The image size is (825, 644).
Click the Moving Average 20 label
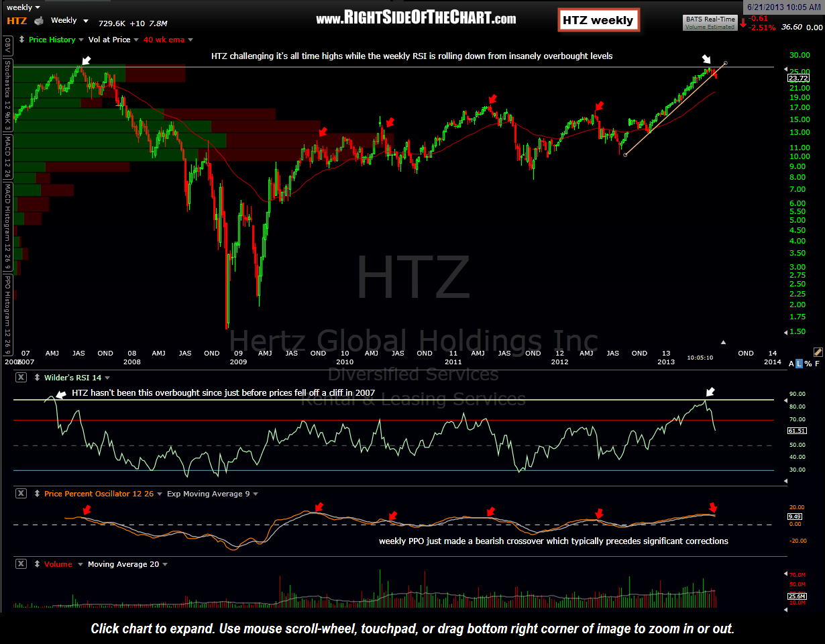tap(123, 565)
